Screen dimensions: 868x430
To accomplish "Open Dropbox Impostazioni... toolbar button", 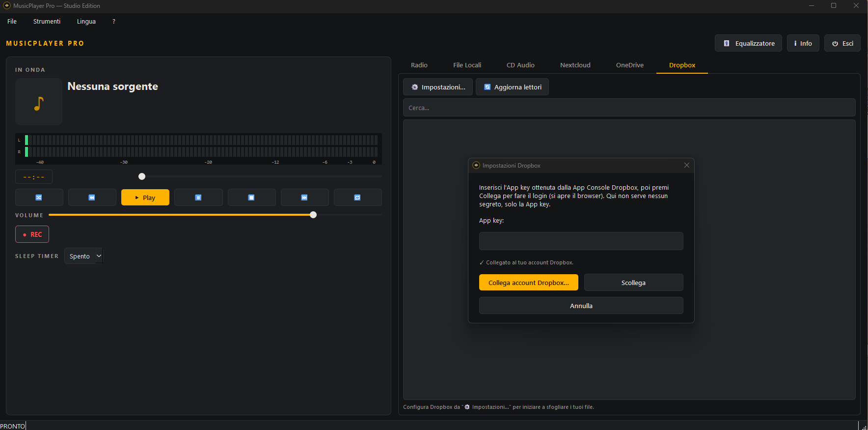I will [438, 87].
